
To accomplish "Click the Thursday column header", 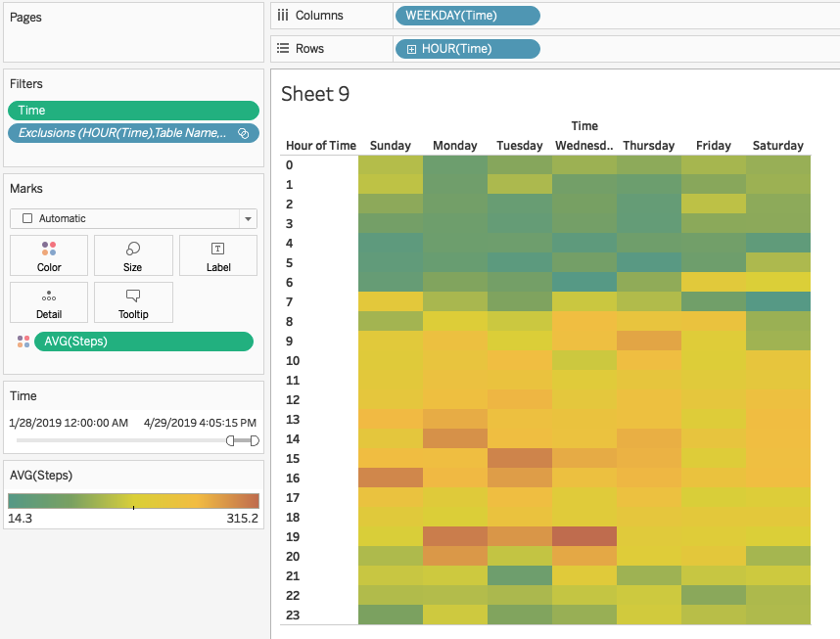I will 649,146.
